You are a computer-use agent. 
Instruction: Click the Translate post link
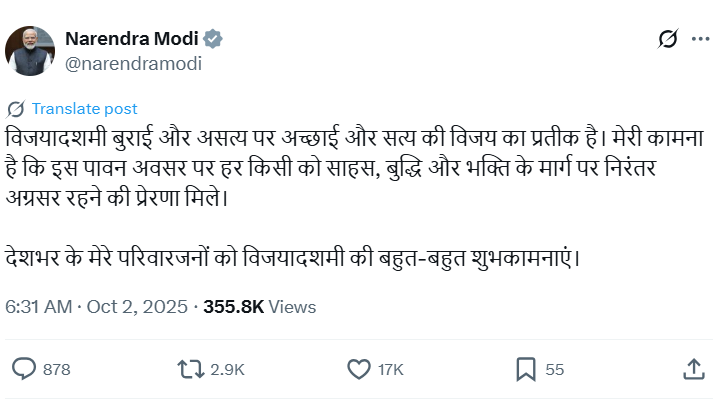(x=84, y=109)
